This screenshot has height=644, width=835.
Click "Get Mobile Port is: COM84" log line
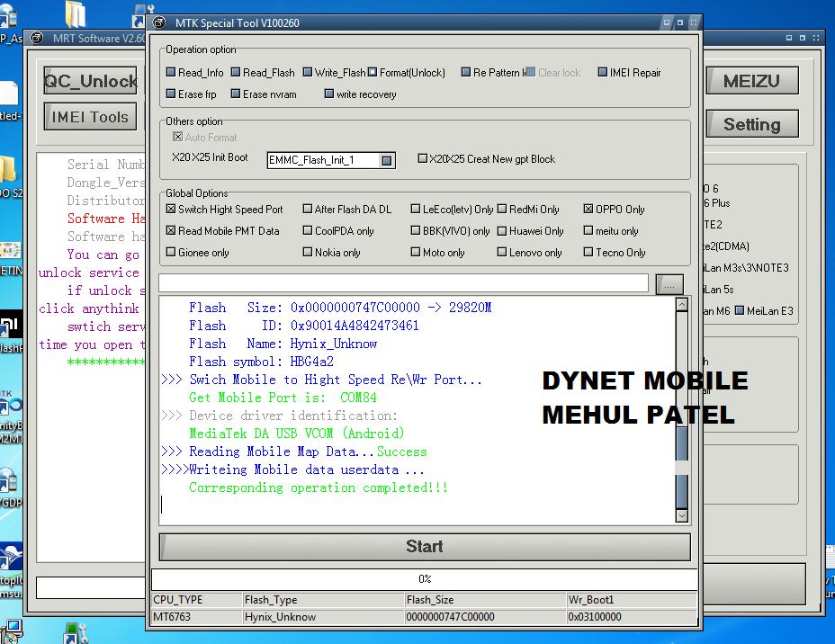click(x=283, y=398)
